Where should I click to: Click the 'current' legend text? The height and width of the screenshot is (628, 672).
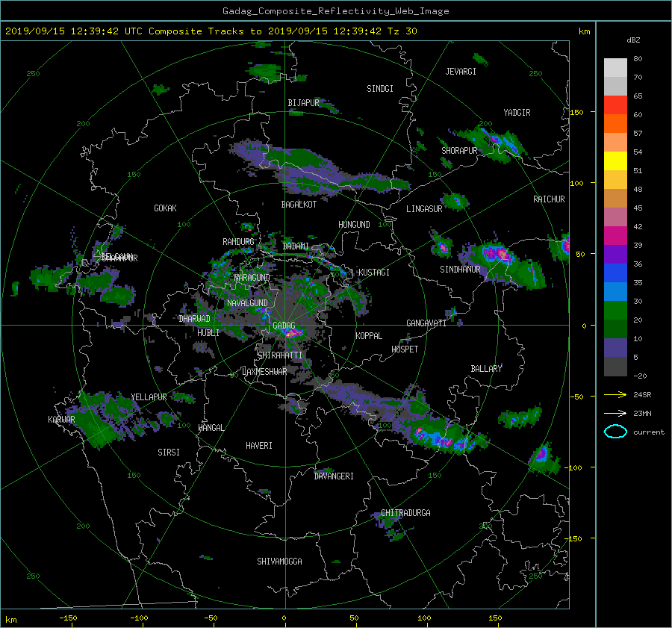click(648, 432)
